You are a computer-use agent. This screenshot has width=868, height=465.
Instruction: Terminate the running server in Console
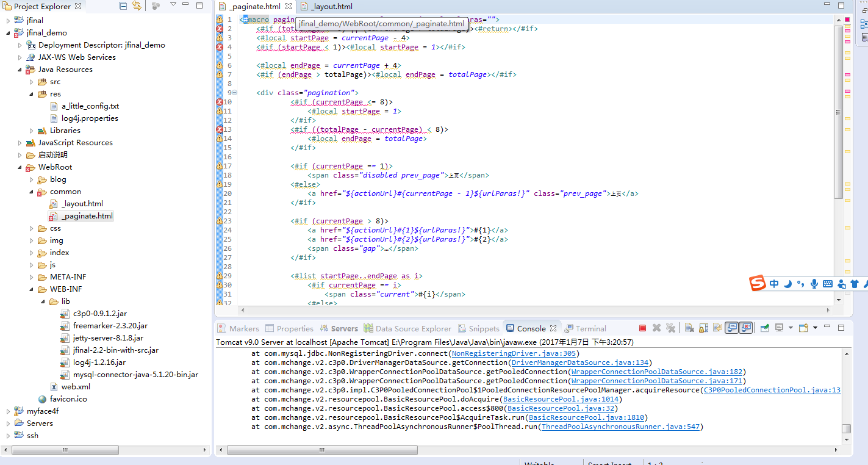click(642, 328)
